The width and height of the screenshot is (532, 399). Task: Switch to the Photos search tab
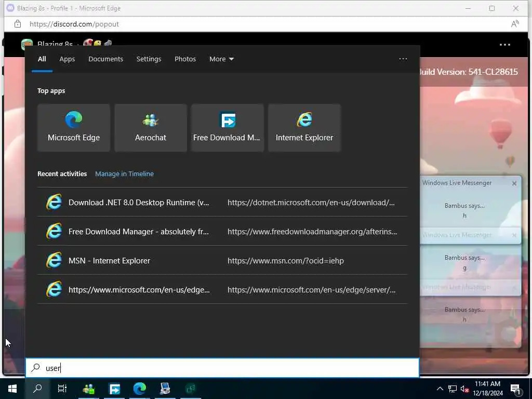[x=185, y=59]
